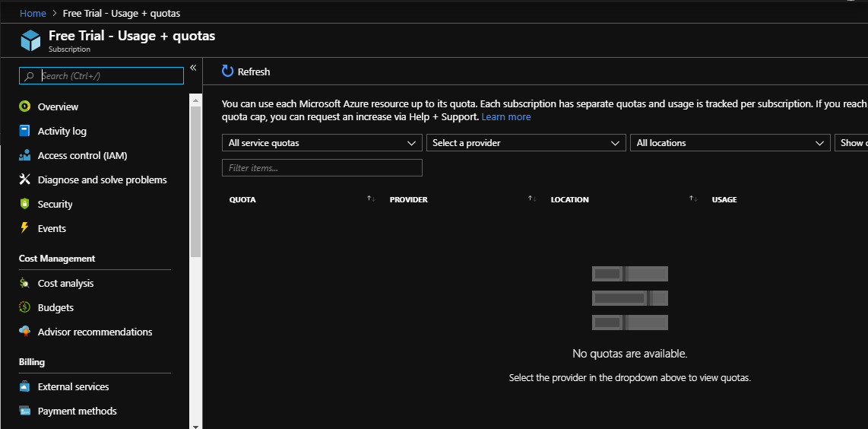The image size is (868, 429).
Task: Click the PROVIDER column header
Action: tap(408, 199)
